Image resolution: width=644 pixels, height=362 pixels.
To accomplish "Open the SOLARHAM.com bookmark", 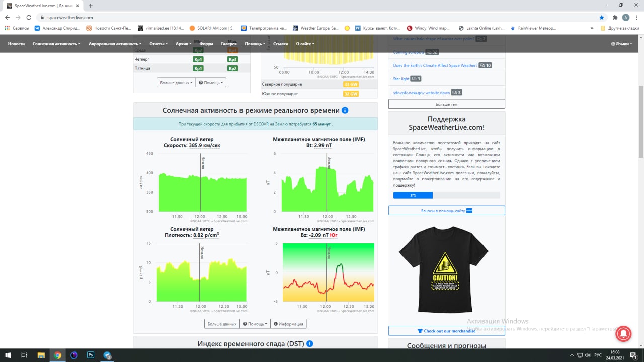I will (212, 28).
